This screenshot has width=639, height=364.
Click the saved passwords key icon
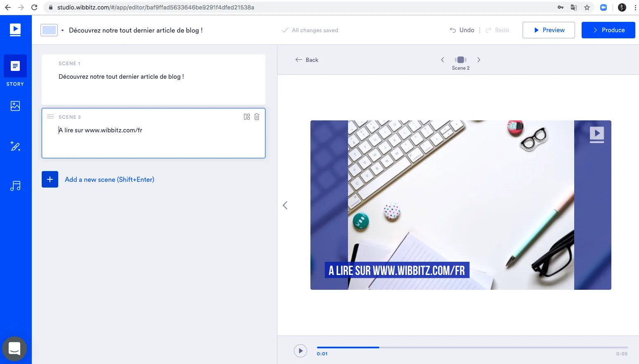pos(561,7)
